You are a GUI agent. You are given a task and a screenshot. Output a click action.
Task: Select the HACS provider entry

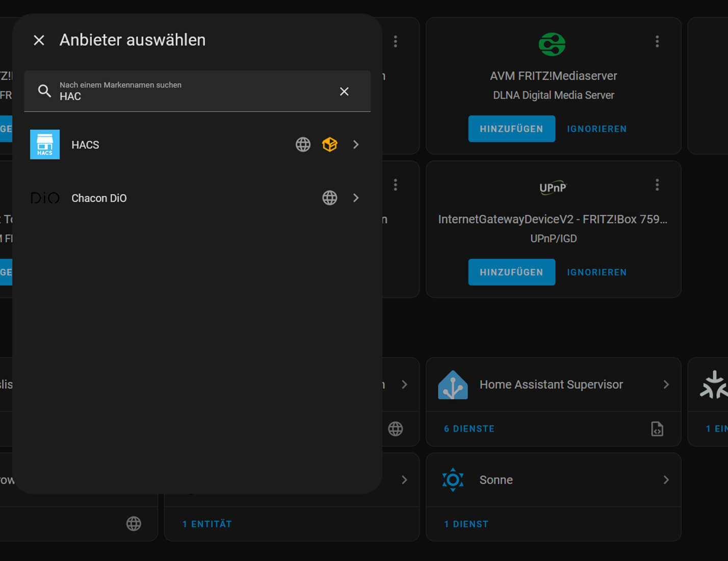[x=86, y=145]
